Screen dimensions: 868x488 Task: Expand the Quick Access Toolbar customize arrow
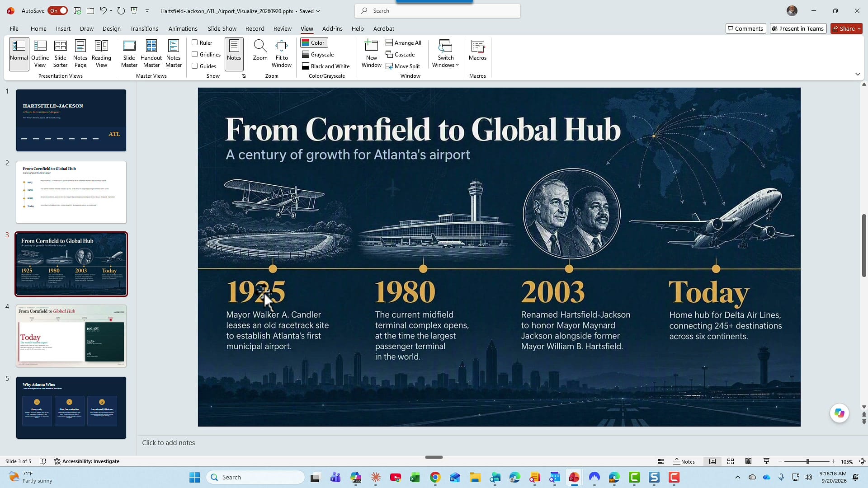tap(147, 11)
